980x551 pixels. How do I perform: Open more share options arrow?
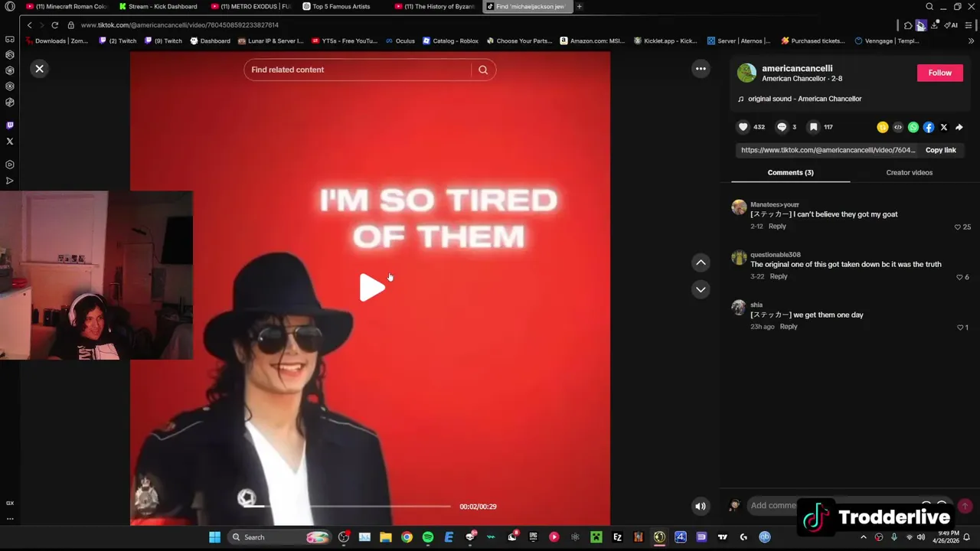point(959,127)
